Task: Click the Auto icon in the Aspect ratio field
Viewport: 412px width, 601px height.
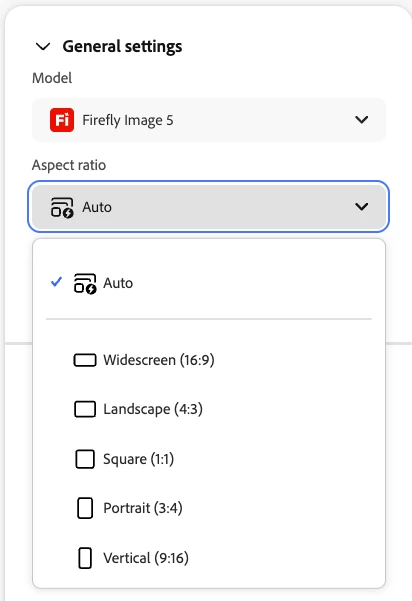Action: point(62,207)
